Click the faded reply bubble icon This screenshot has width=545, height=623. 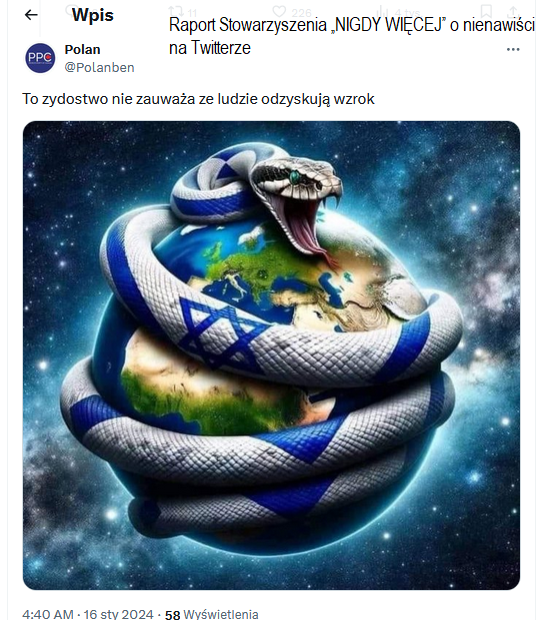(x=72, y=10)
